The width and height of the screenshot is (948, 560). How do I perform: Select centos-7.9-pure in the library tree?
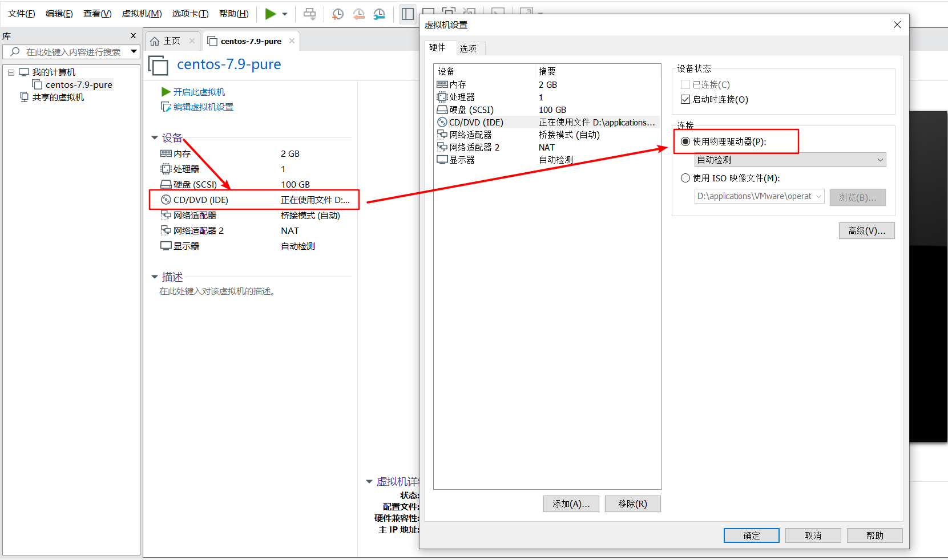point(79,85)
